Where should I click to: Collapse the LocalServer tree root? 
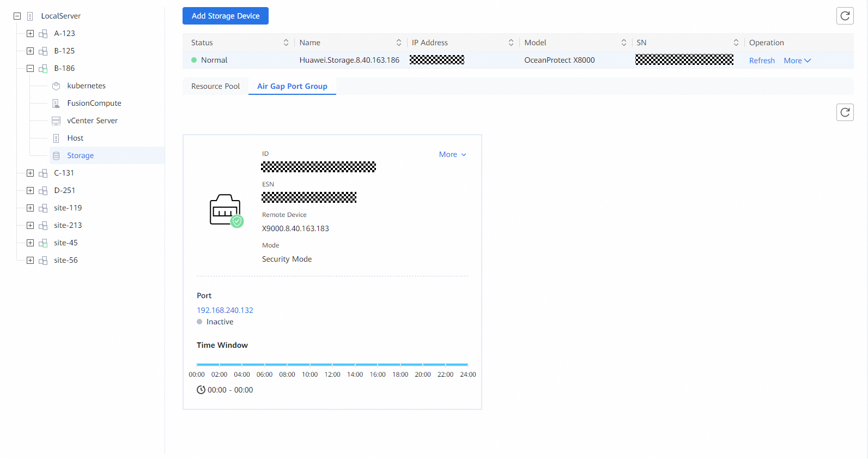coord(17,16)
